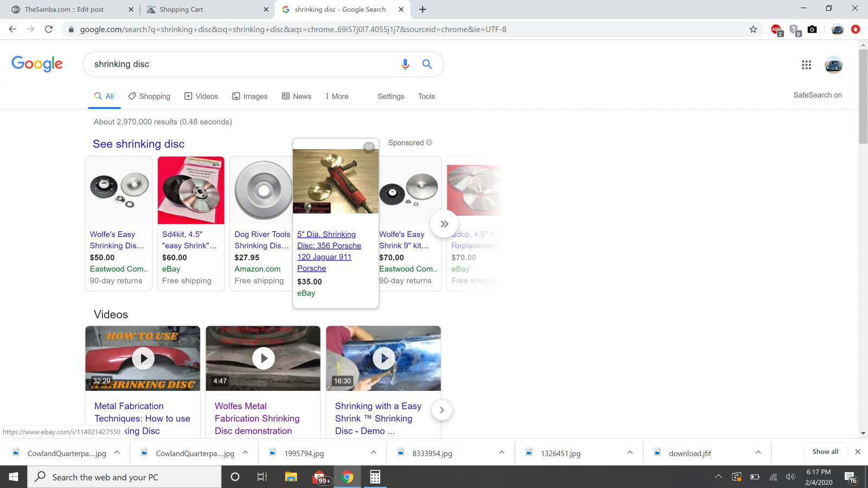
Task: Click the Sponsored info icon
Action: click(429, 143)
